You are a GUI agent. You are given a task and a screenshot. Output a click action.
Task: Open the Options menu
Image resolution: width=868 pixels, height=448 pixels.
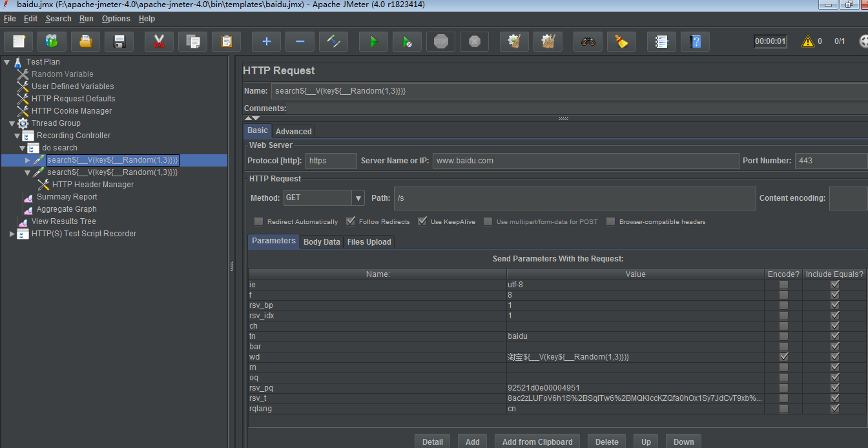(116, 19)
